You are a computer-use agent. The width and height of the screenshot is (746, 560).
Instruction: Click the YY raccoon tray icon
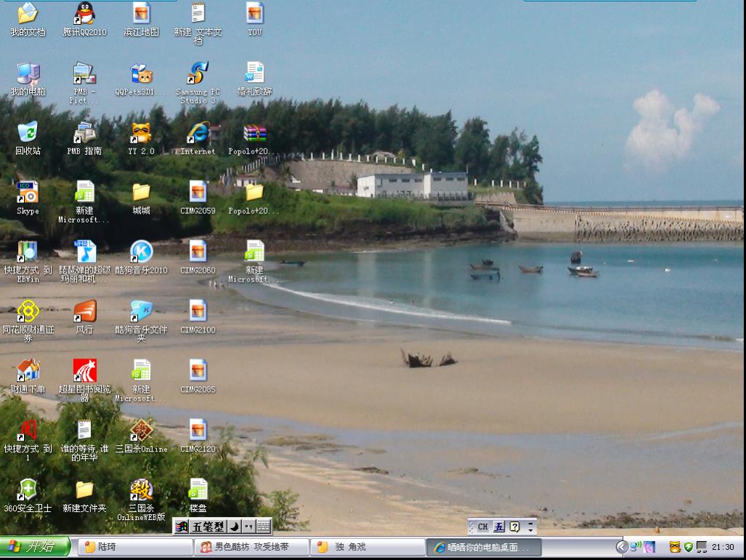tap(675, 547)
